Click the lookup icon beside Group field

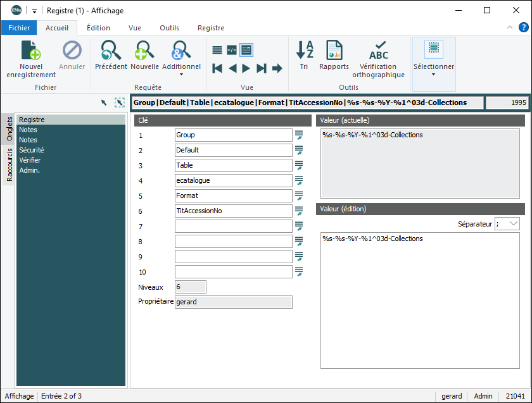click(298, 135)
